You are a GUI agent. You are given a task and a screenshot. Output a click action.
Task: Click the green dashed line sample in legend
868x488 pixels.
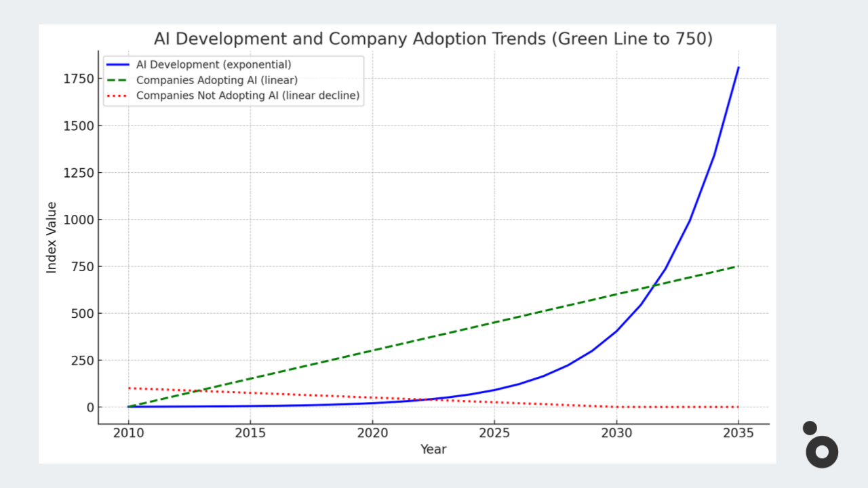119,80
